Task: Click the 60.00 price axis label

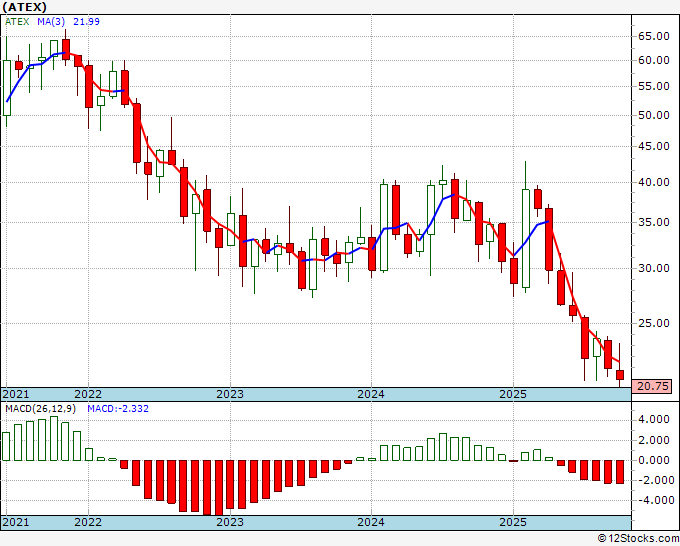Action: tap(654, 61)
